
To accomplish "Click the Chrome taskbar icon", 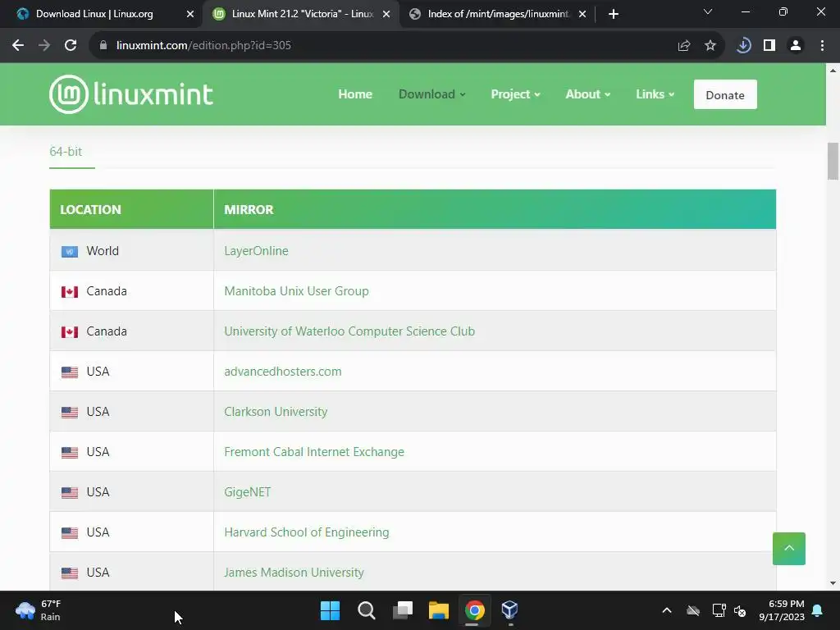I will (475, 610).
